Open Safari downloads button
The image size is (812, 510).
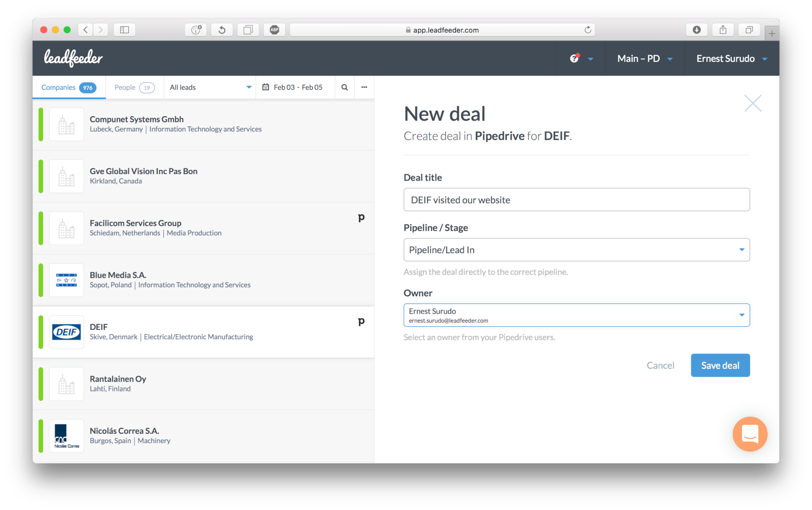[x=697, y=30]
